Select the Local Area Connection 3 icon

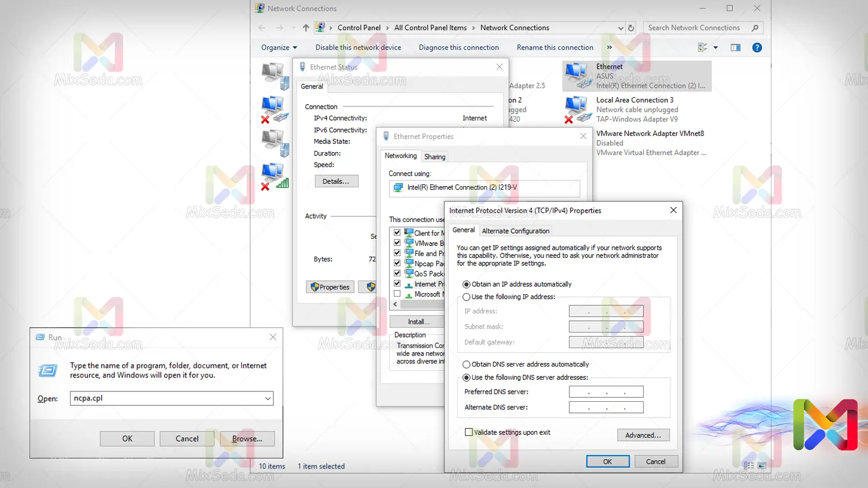tap(578, 109)
